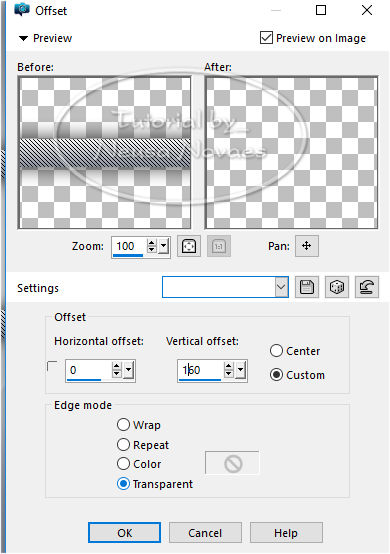Close the Offset dialog window
This screenshot has height=554, width=390.
pos(367,10)
